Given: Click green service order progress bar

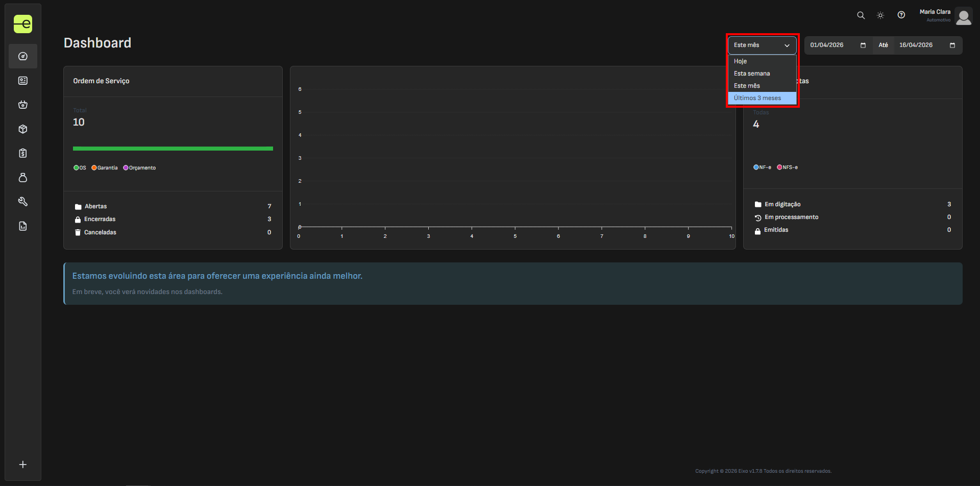Looking at the screenshot, I should [173, 149].
